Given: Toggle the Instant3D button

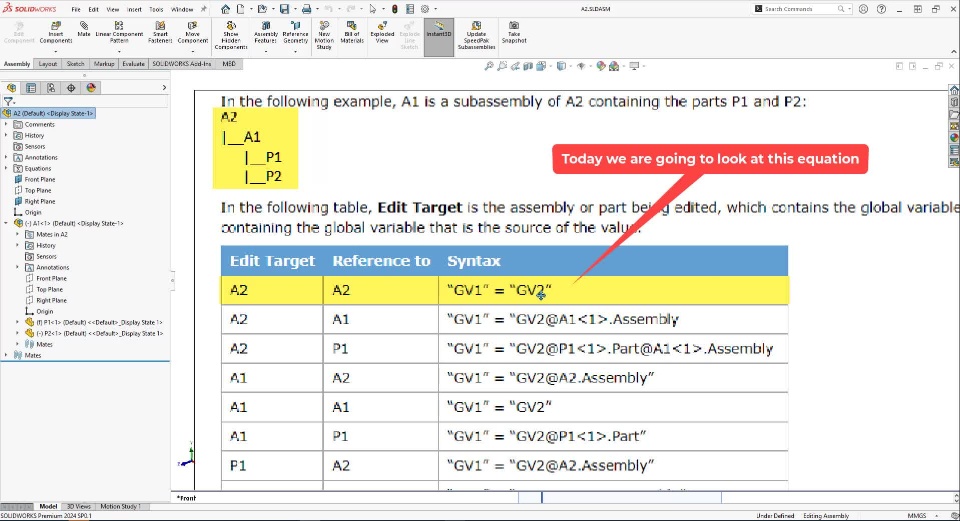Looking at the screenshot, I should [x=439, y=37].
